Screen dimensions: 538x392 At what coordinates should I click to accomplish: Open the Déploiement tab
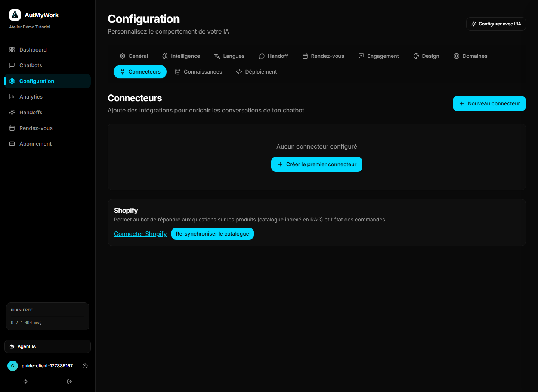click(x=257, y=72)
